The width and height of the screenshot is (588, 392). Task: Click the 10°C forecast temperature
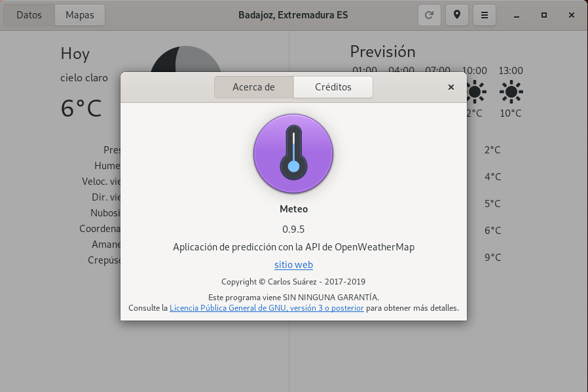coord(511,113)
